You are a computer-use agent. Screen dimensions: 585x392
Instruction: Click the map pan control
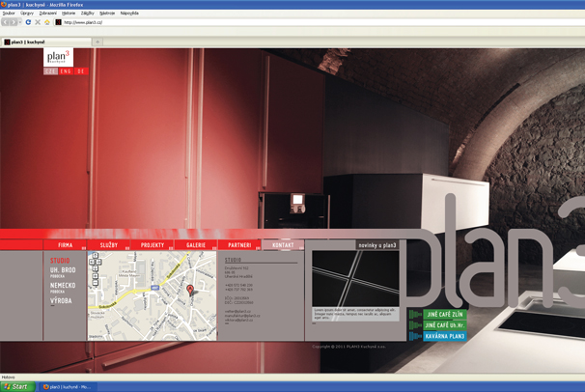95,262
